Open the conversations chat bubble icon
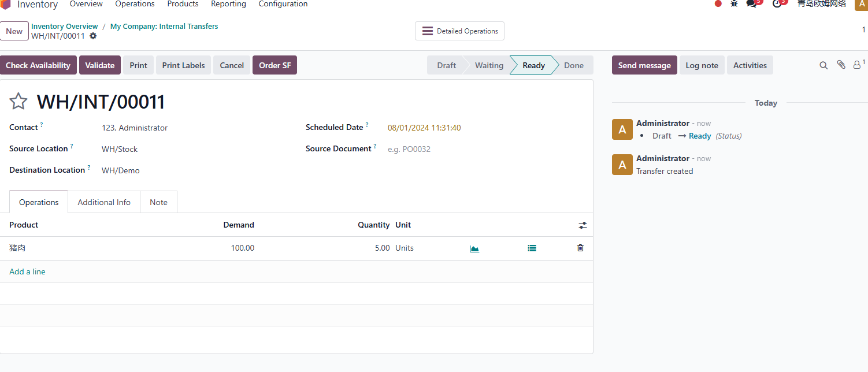The width and height of the screenshot is (868, 372). pos(751,3)
